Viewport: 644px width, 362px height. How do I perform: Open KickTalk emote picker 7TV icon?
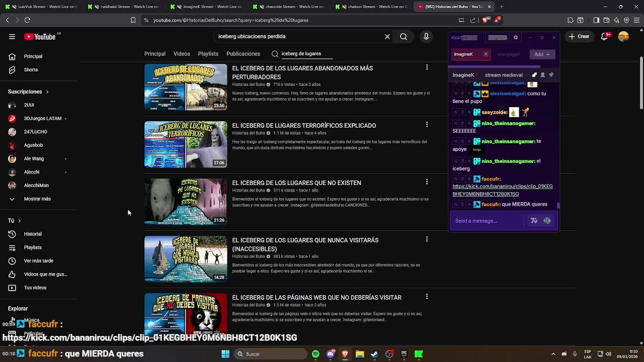pyautogui.click(x=534, y=221)
